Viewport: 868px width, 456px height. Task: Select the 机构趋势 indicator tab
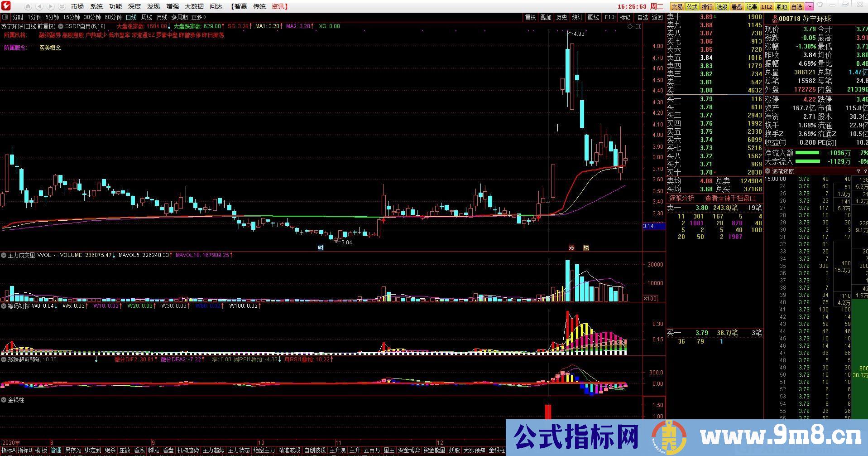pos(188,450)
